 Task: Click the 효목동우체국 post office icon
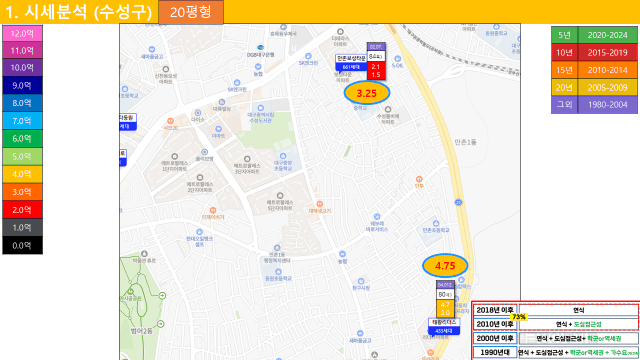[283, 27]
